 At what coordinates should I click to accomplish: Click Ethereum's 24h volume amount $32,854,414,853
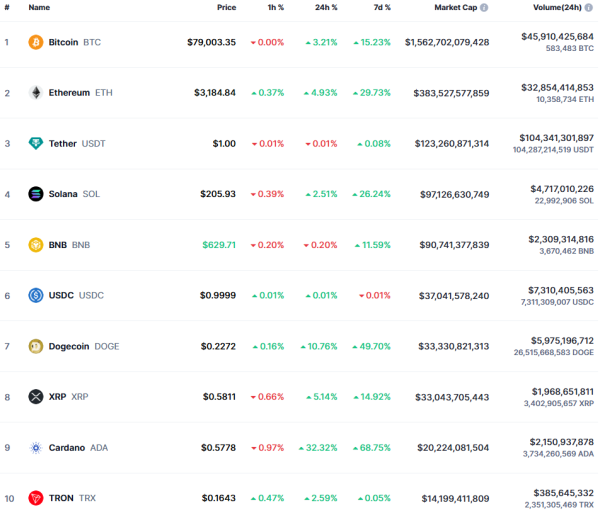[x=557, y=88]
